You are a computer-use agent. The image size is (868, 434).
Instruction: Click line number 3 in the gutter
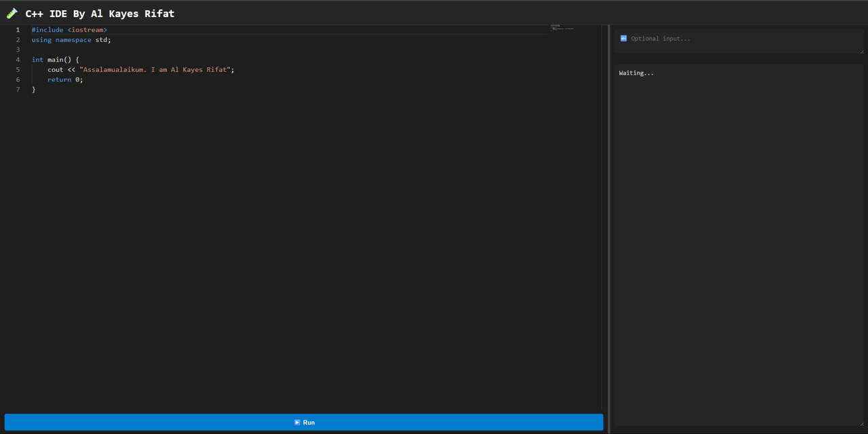tap(18, 50)
